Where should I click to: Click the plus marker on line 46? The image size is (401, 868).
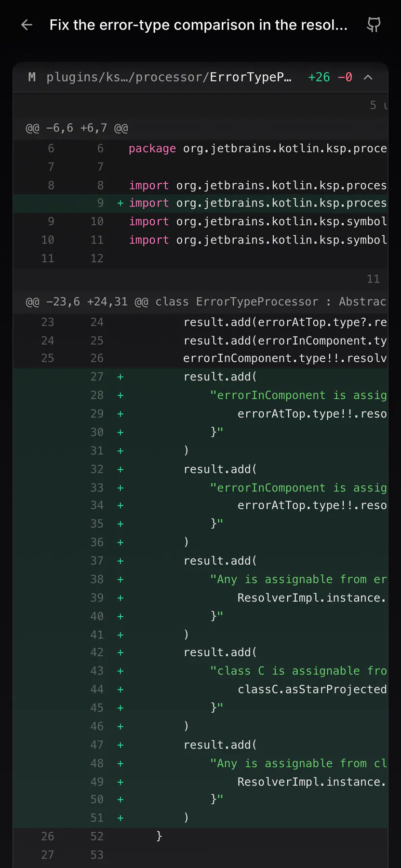pyautogui.click(x=120, y=726)
